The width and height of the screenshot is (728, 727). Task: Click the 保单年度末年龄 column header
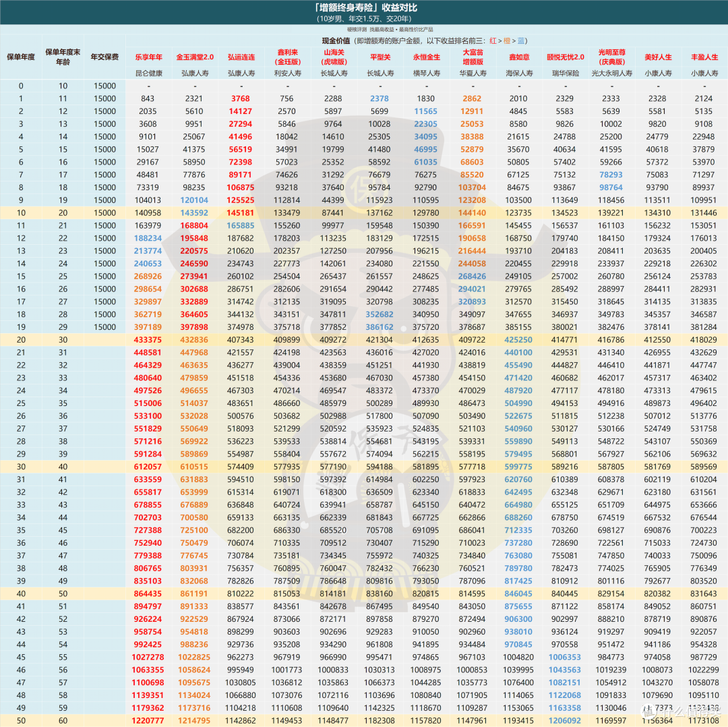pyautogui.click(x=63, y=57)
